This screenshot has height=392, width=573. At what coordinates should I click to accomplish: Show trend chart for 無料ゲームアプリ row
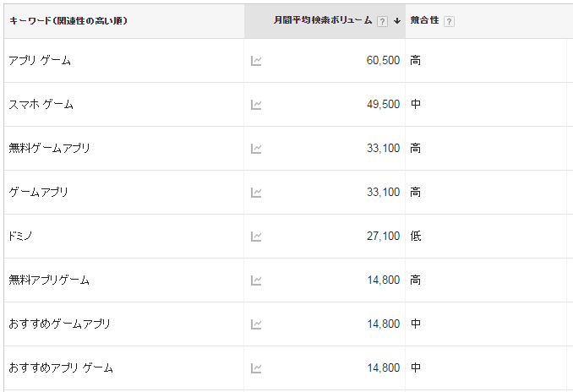tap(256, 149)
